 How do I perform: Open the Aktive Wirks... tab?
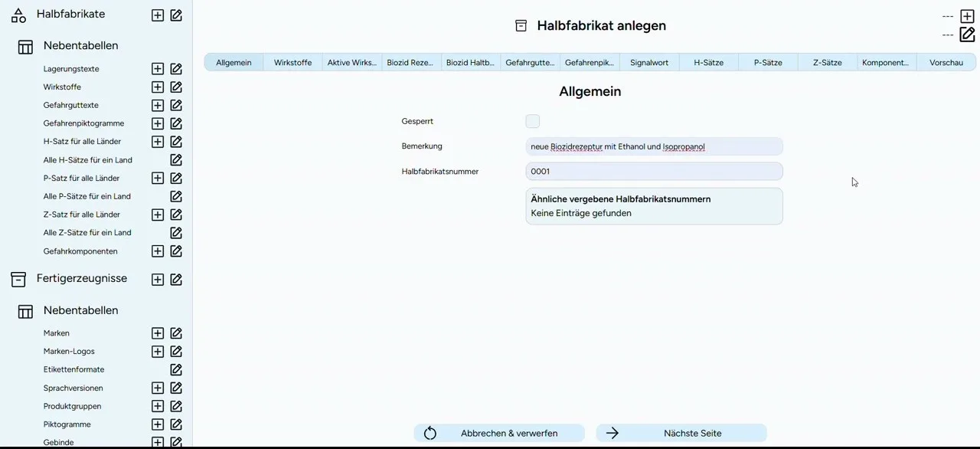352,62
